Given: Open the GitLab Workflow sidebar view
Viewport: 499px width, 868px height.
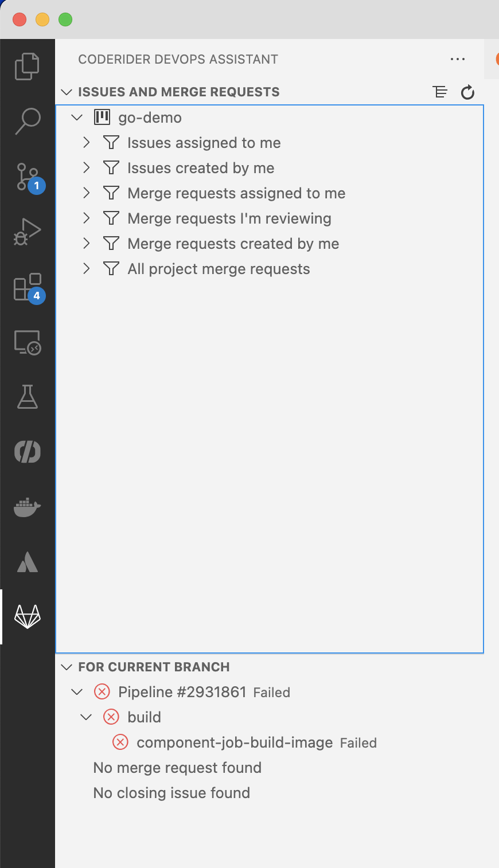Looking at the screenshot, I should (x=27, y=617).
